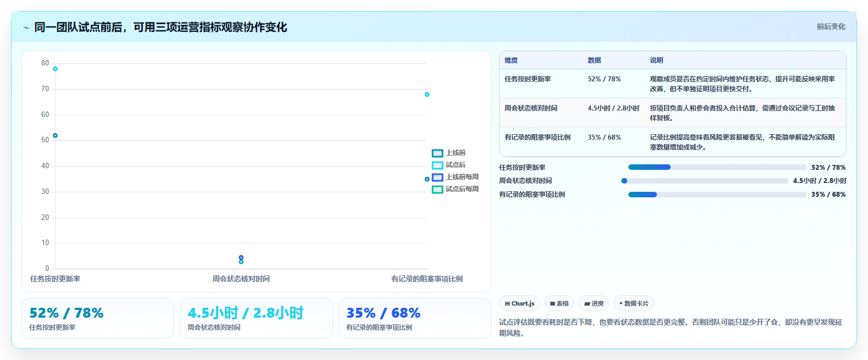Click the 前后变化 tag in the header
The width and height of the screenshot is (868, 360).
coord(831,26)
